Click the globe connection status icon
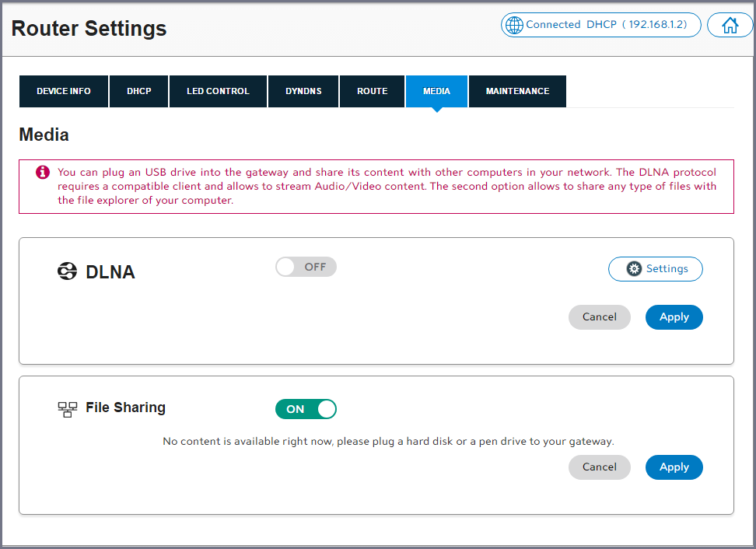 click(x=514, y=25)
